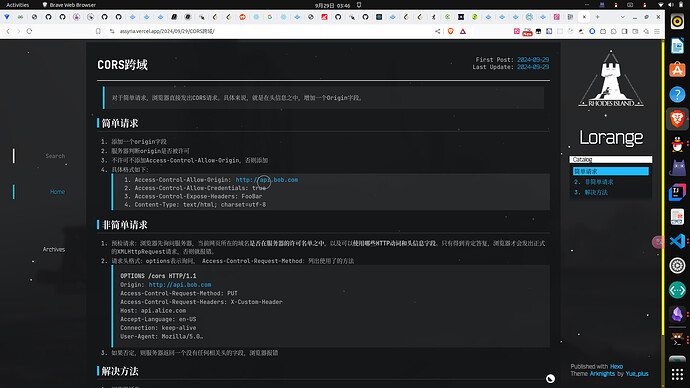
Task: Click the share icon in address bar
Action: [x=437, y=31]
